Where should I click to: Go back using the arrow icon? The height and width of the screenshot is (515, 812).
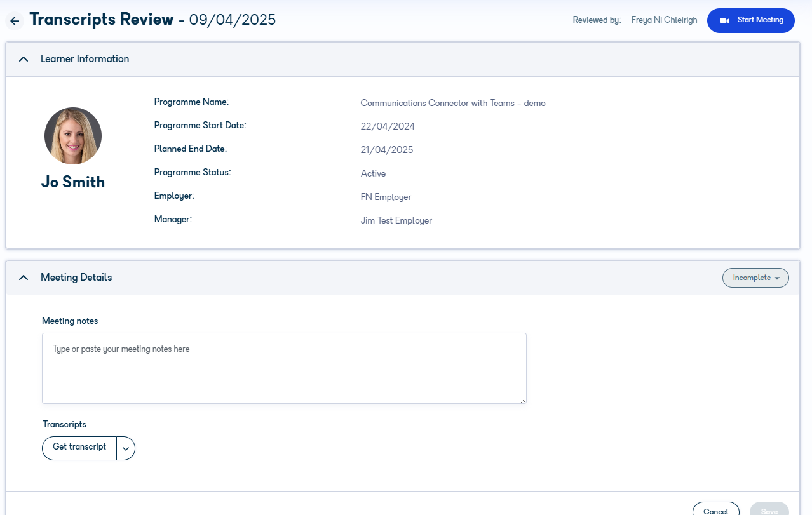tap(15, 20)
